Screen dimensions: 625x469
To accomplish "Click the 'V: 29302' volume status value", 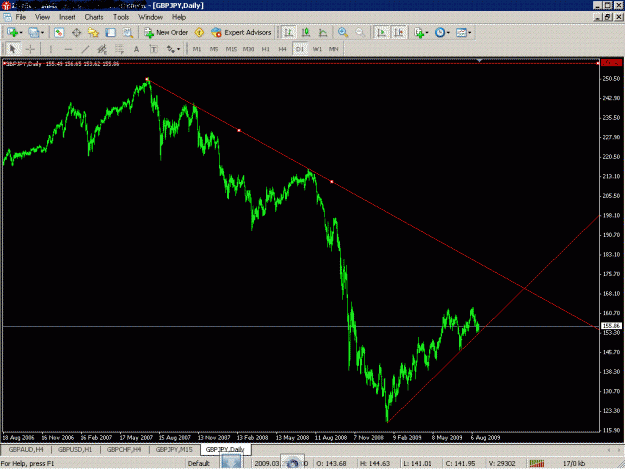I will 502,463.
